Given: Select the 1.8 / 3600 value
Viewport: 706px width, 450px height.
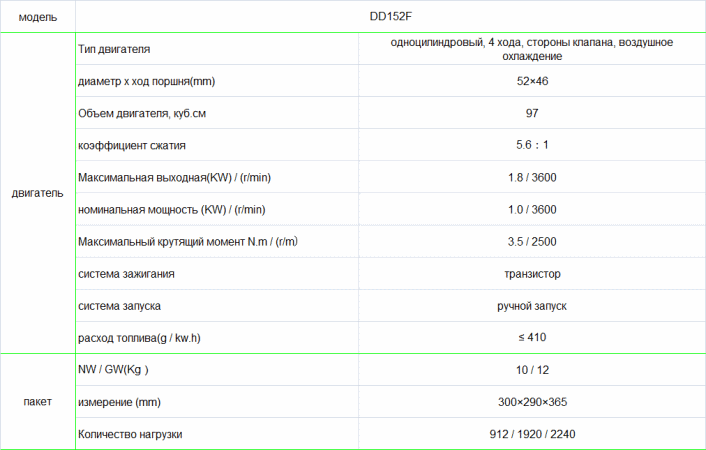Looking at the screenshot, I should pyautogui.click(x=532, y=177).
